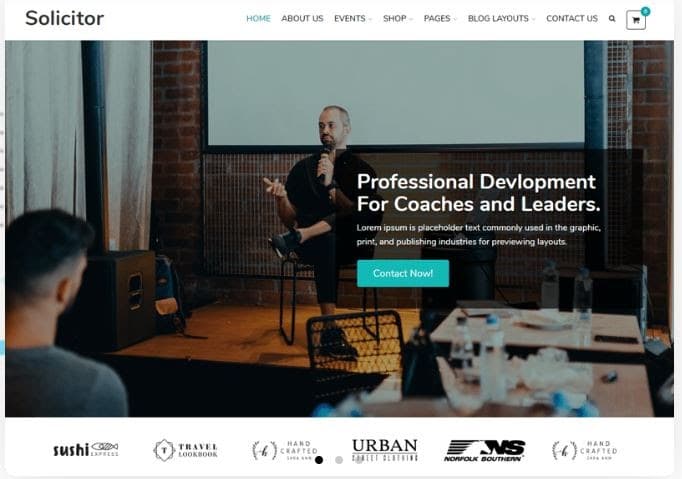Viewport: 682px width, 479px height.
Task: Open the About Us page
Action: [x=302, y=19]
